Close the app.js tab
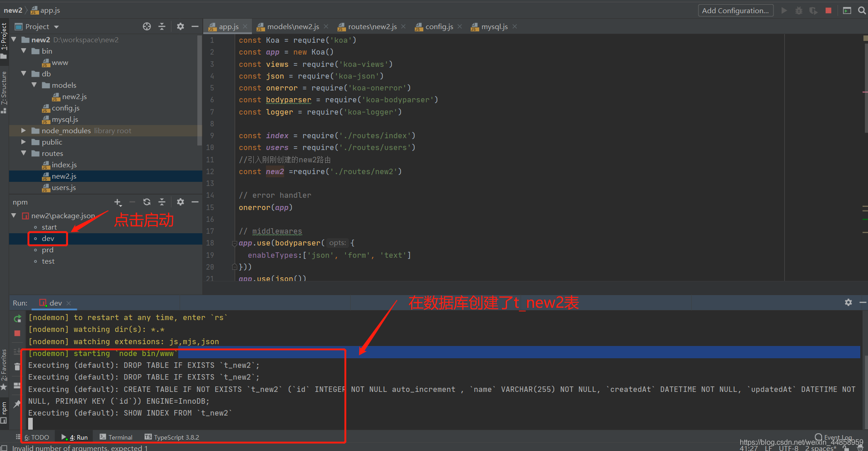This screenshot has height=451, width=868. (x=245, y=27)
